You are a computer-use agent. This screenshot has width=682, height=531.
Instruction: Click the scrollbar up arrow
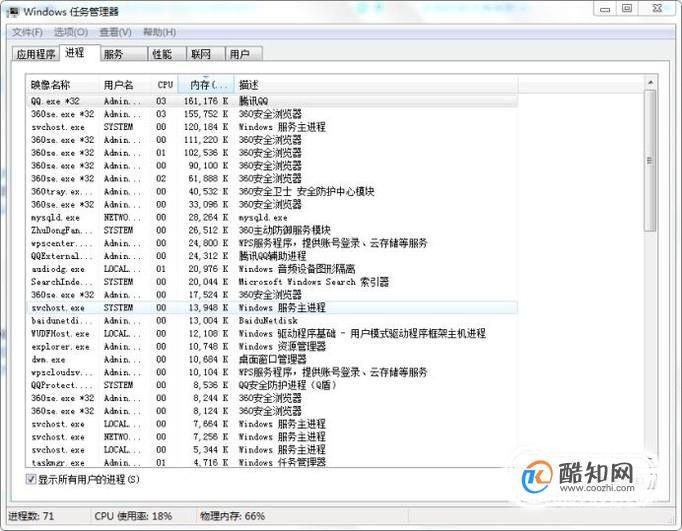click(650, 82)
